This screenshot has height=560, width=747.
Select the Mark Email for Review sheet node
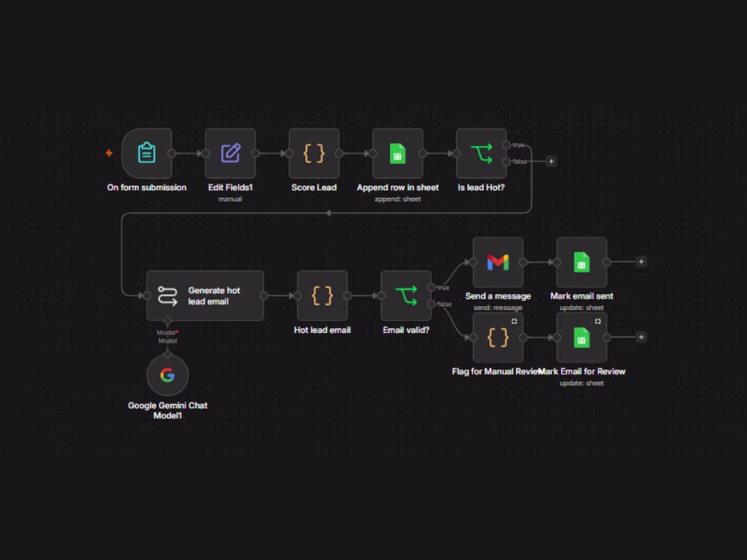point(582,337)
